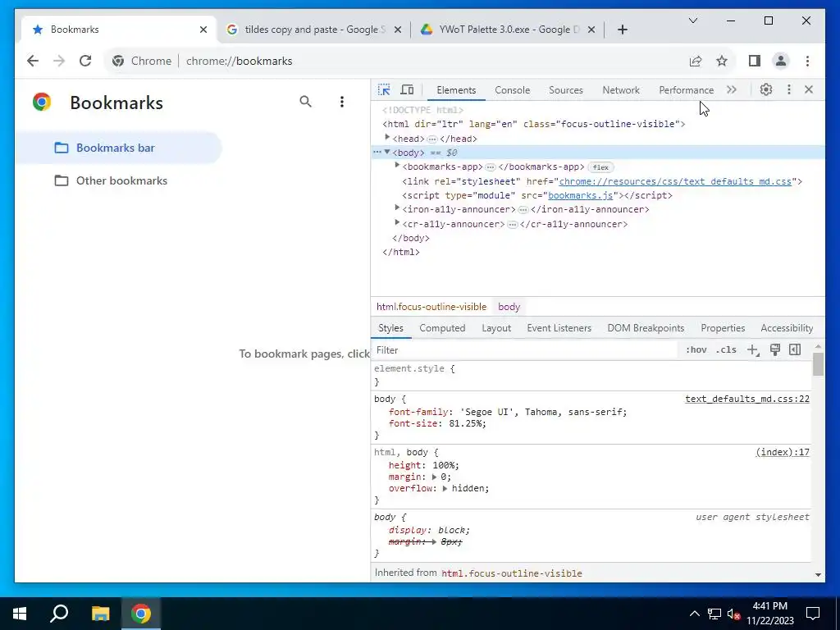Switch to the Network DevTools tab
Image resolution: width=840 pixels, height=630 pixels.
[x=621, y=90]
